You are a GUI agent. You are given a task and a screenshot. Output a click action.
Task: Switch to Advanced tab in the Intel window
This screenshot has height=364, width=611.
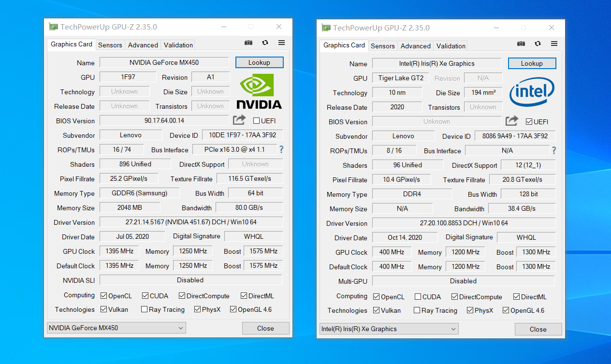[x=415, y=46]
